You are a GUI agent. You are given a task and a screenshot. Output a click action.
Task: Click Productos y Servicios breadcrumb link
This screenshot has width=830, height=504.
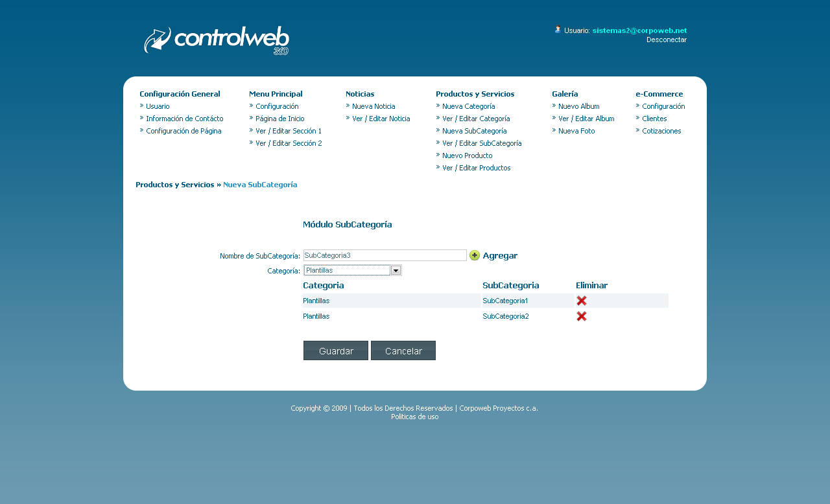tap(174, 185)
